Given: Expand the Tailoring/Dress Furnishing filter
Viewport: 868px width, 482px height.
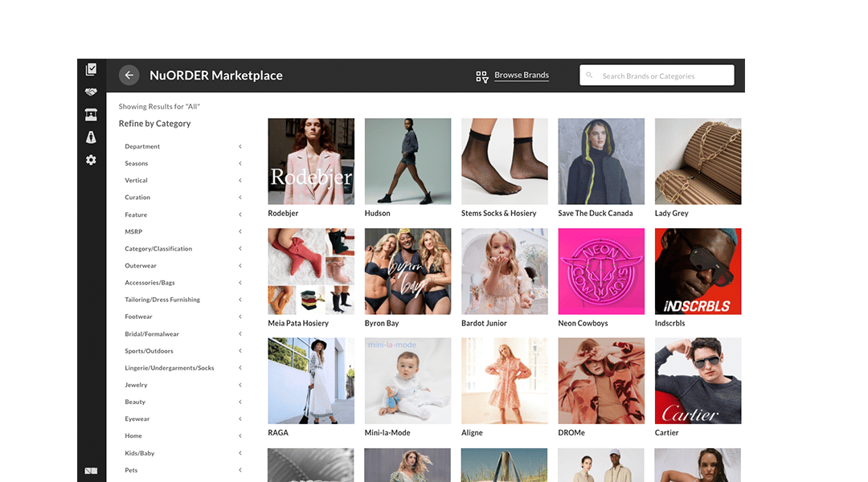Looking at the screenshot, I should tap(182, 300).
